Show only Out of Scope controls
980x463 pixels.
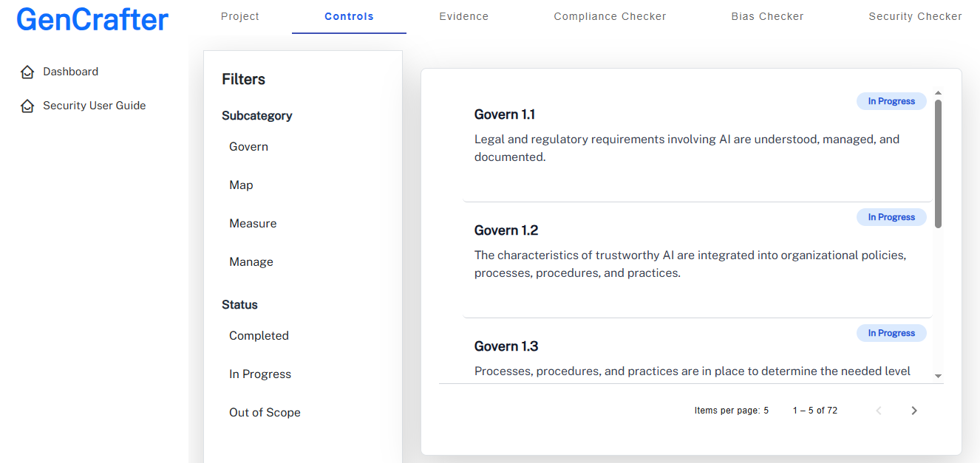265,413
